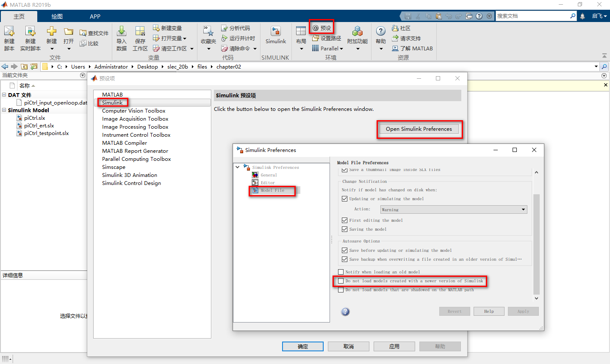Click 请求支持 icon
This screenshot has height=364, width=610.
395,38
